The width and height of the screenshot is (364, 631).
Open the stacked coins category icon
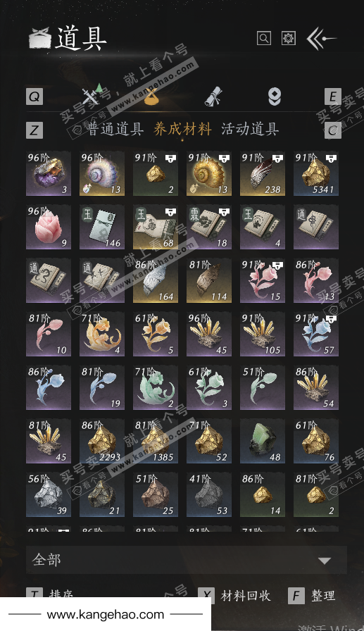(x=275, y=97)
